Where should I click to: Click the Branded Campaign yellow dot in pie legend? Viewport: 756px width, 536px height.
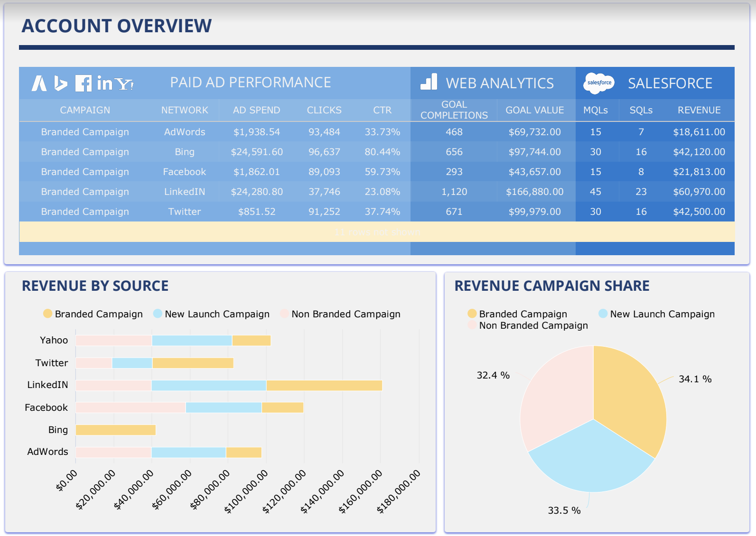(472, 314)
